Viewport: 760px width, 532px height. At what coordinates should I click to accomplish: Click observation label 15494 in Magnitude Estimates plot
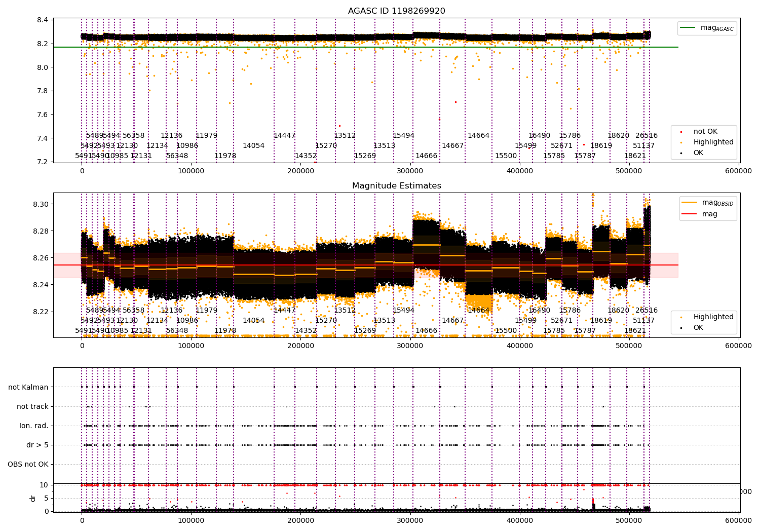click(x=403, y=311)
